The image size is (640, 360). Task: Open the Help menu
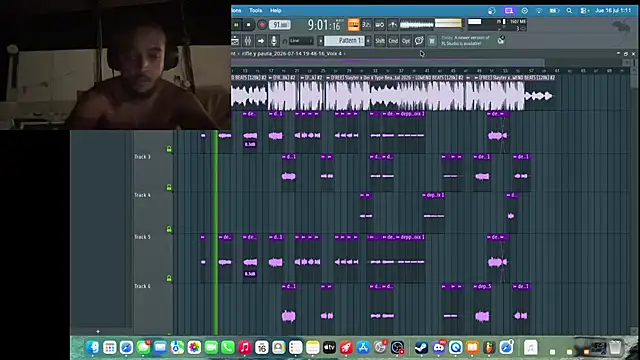[276, 10]
